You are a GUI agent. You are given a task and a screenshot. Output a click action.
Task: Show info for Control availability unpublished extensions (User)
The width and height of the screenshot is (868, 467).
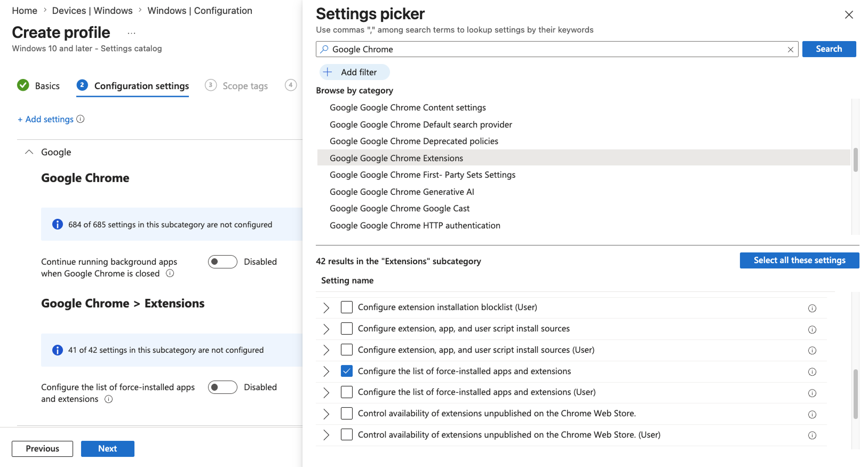pos(812,435)
